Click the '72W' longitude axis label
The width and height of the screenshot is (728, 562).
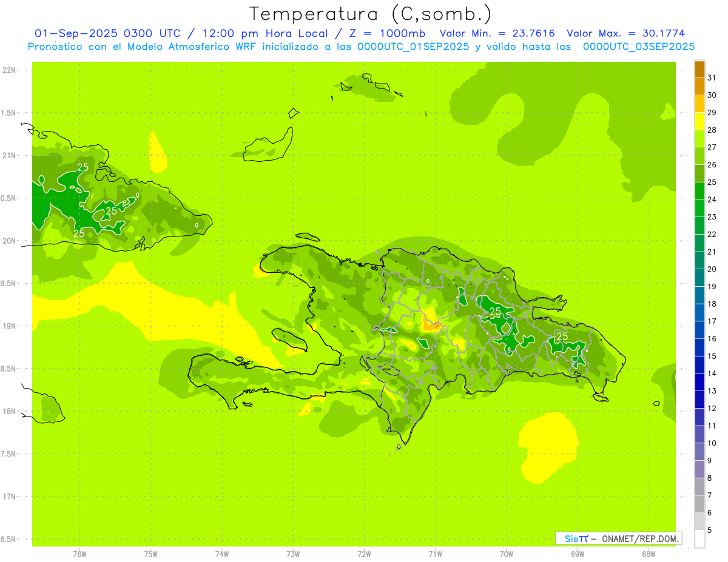(364, 554)
